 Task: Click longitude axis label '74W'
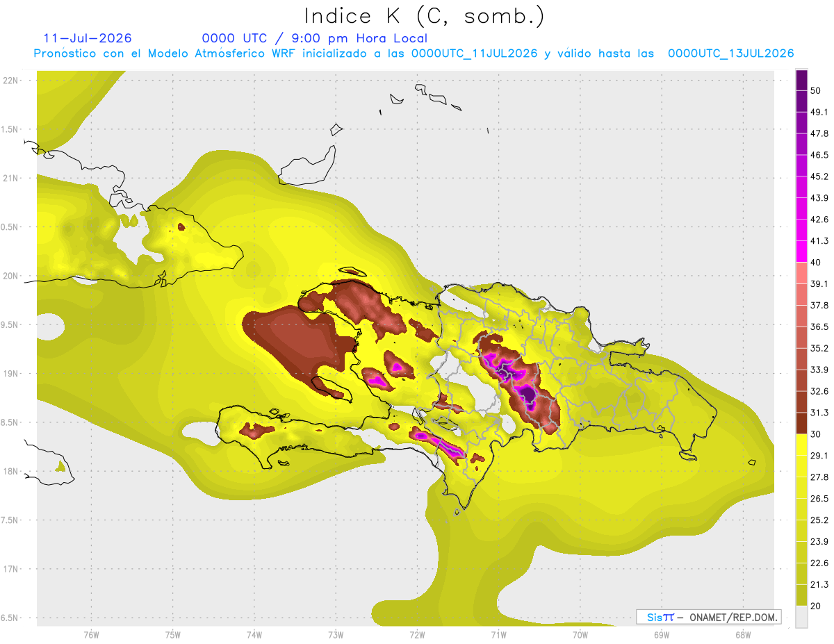(254, 635)
